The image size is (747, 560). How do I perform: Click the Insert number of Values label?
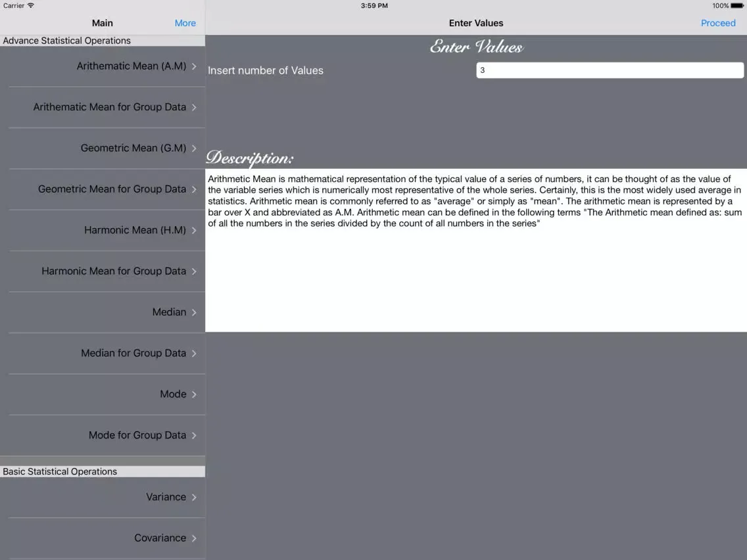(266, 70)
